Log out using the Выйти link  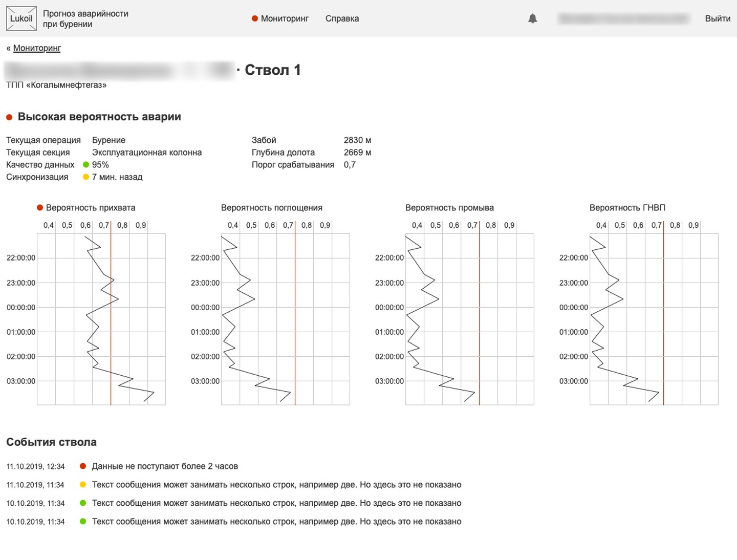(x=718, y=18)
